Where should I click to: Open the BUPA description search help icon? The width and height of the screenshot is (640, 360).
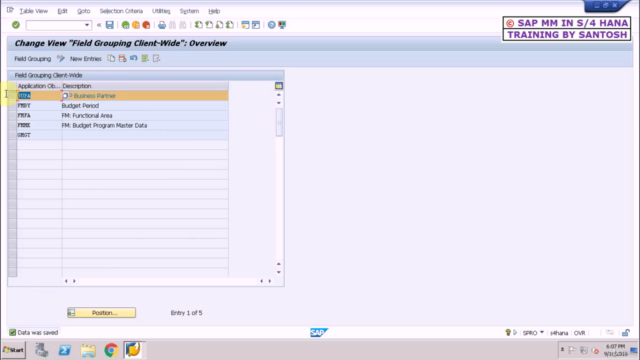(x=65, y=96)
